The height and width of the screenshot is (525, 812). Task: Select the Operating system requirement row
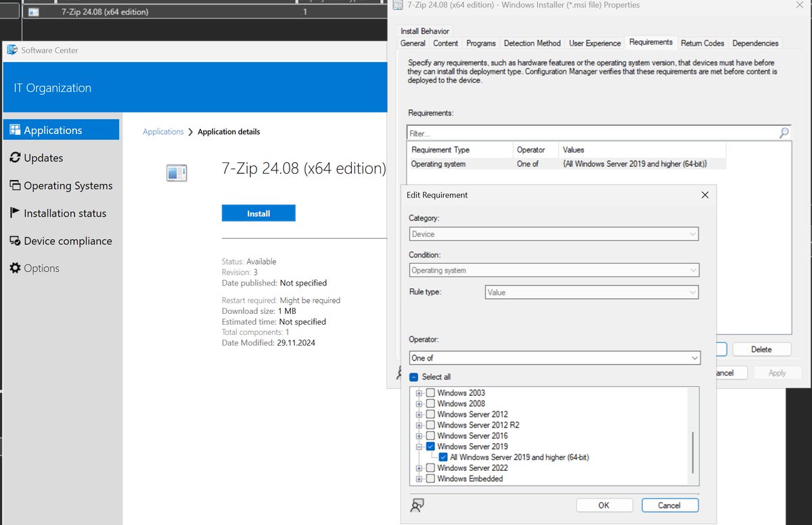coord(567,164)
